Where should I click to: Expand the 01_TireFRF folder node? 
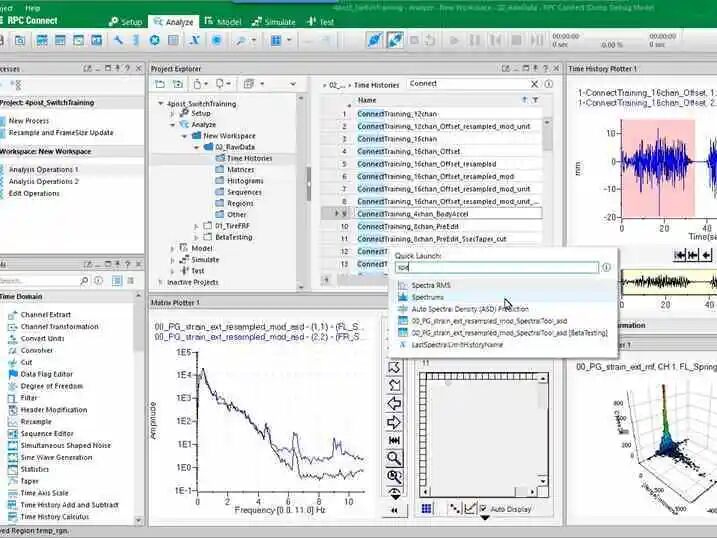coord(196,226)
